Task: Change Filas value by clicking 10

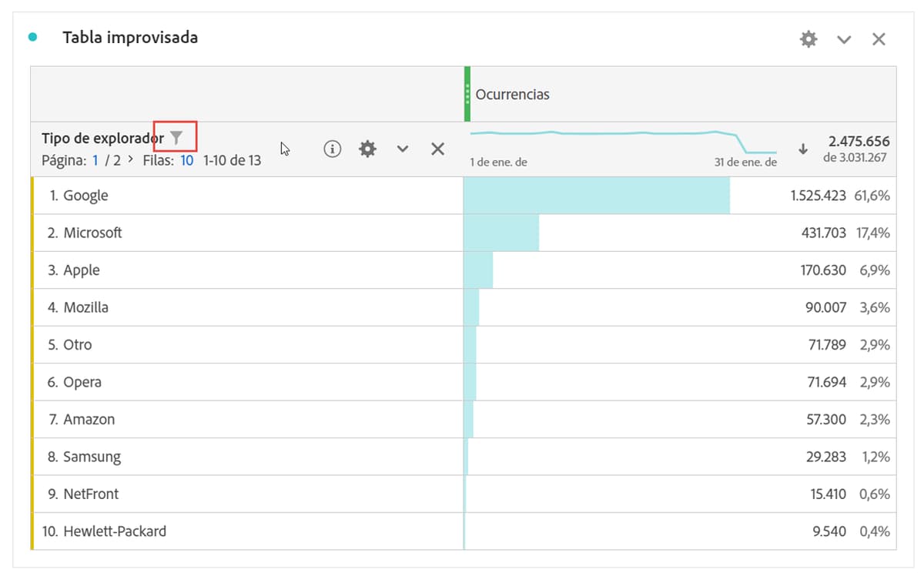Action: point(187,160)
